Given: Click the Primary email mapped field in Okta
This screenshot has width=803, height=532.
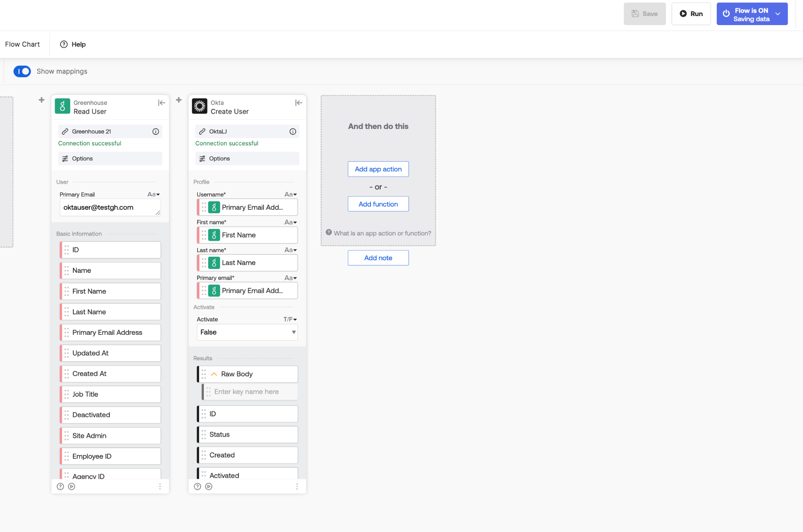Looking at the screenshot, I should 247,291.
